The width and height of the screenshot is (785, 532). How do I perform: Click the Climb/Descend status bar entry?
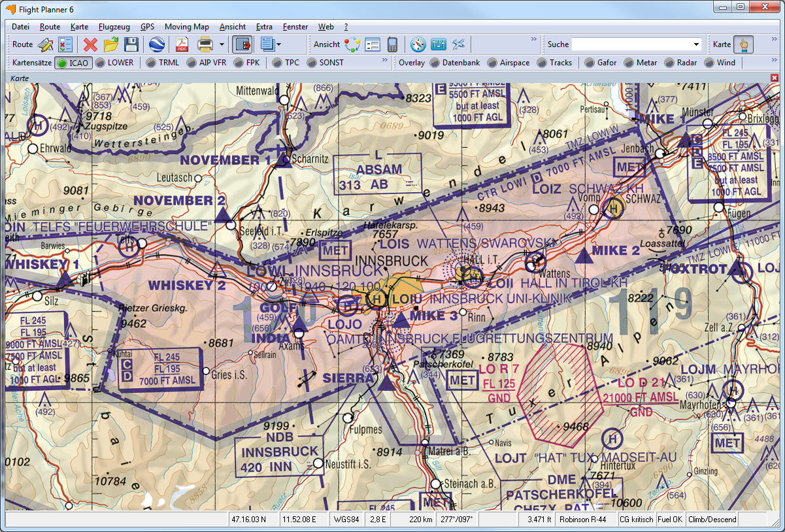pyautogui.click(x=712, y=520)
